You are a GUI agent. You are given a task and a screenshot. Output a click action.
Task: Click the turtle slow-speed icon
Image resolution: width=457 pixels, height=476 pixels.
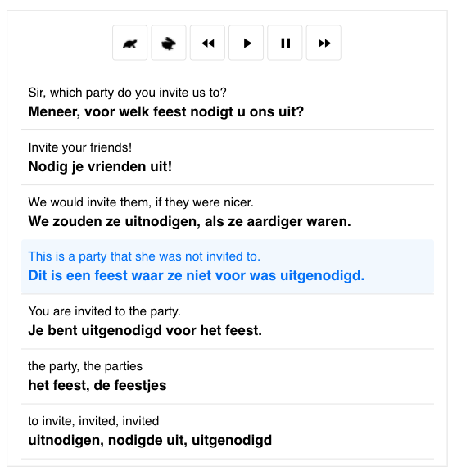130,43
